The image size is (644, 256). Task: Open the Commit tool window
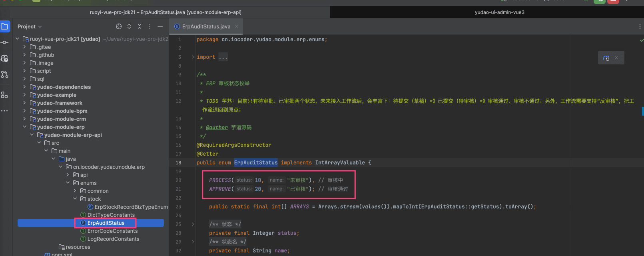[x=5, y=42]
